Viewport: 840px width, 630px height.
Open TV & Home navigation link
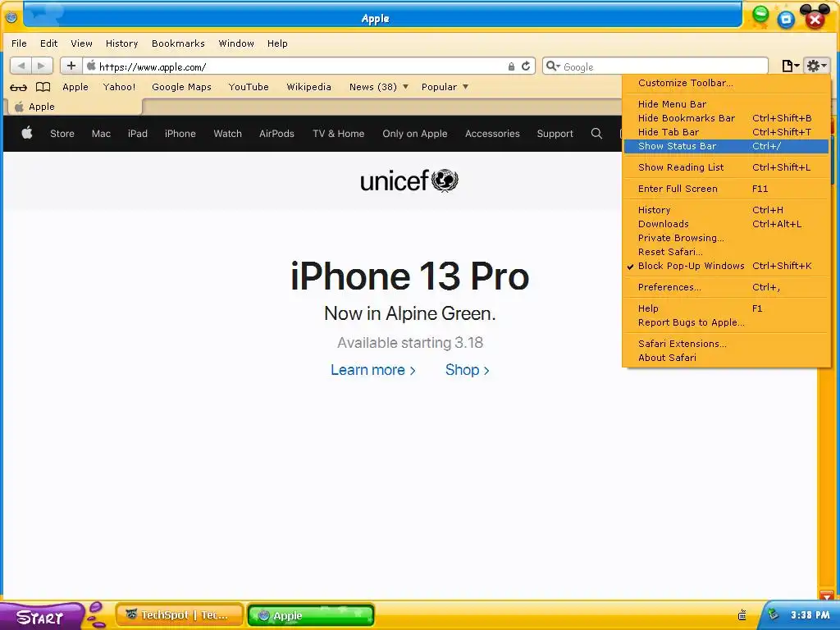[339, 134]
